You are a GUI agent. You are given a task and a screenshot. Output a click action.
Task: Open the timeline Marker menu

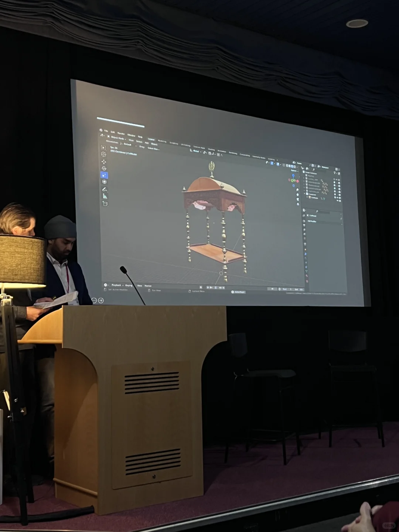pos(148,286)
